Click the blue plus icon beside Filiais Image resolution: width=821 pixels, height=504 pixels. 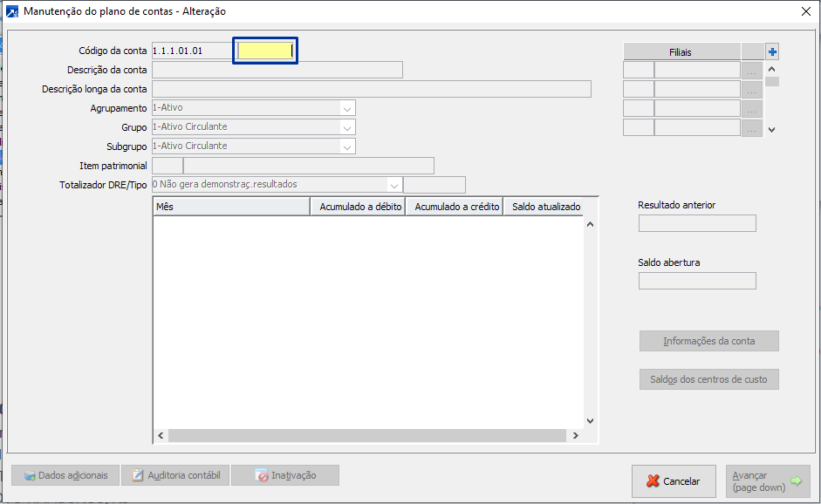click(x=772, y=51)
